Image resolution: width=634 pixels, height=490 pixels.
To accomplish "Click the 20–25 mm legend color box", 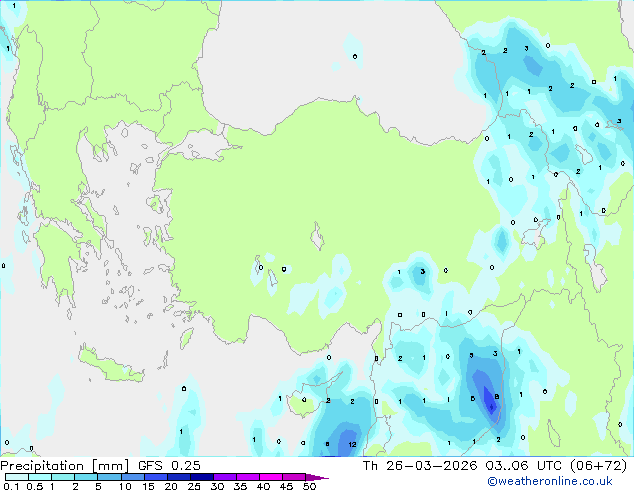I will 179,477.
